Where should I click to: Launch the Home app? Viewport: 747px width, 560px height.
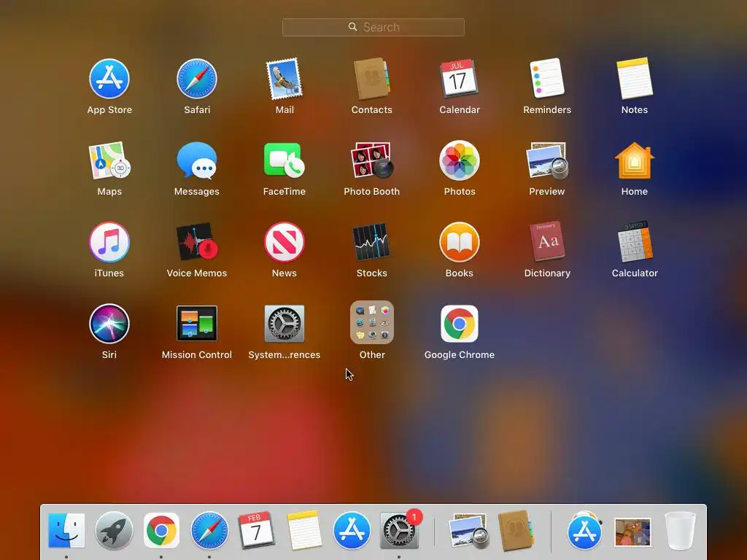634,160
